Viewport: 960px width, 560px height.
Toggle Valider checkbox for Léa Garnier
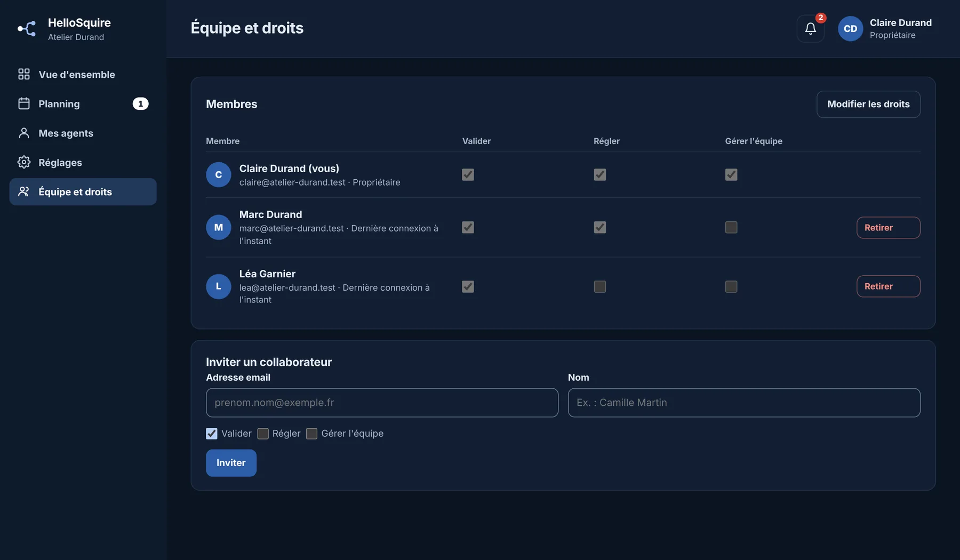click(468, 286)
